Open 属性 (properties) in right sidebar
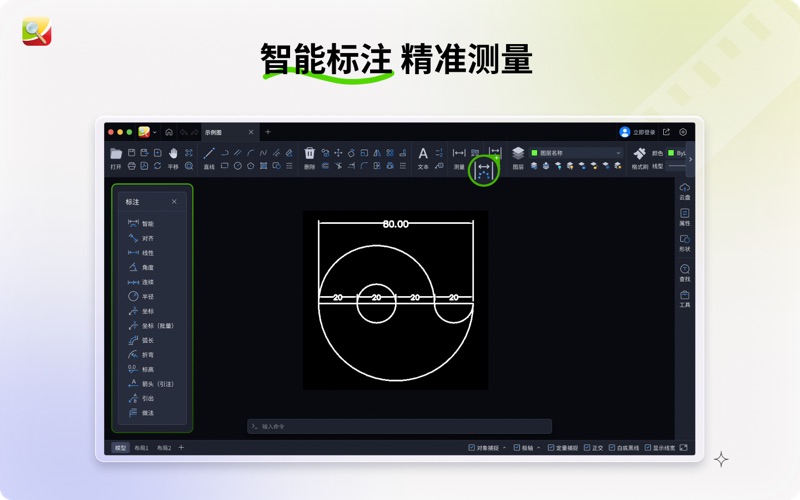 tap(685, 217)
